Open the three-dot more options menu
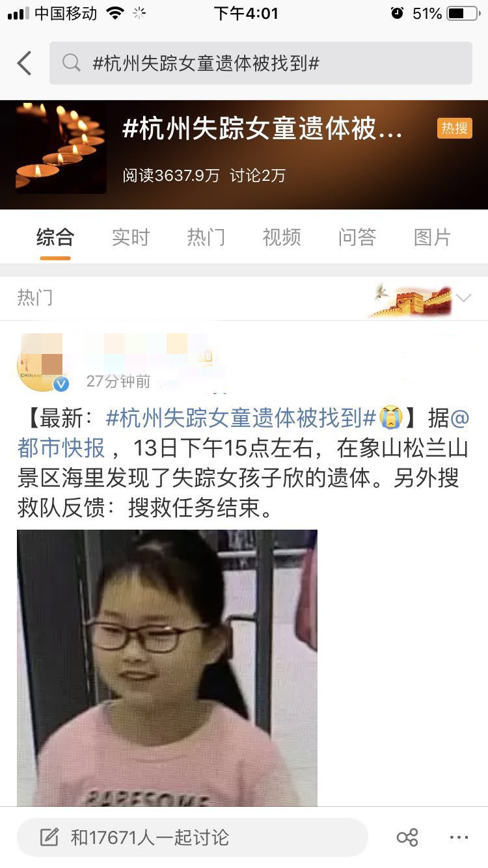The image size is (488, 868). point(459,837)
